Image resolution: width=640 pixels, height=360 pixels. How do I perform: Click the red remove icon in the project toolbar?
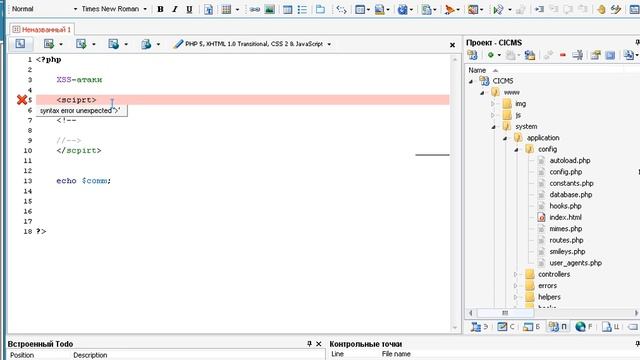[x=563, y=55]
